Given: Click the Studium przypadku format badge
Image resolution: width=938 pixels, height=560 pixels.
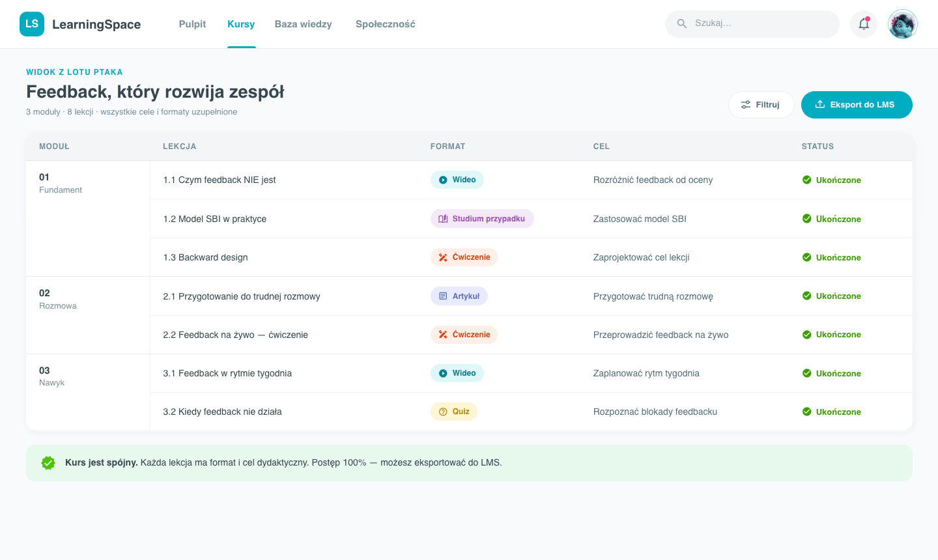Looking at the screenshot, I should [x=482, y=219].
